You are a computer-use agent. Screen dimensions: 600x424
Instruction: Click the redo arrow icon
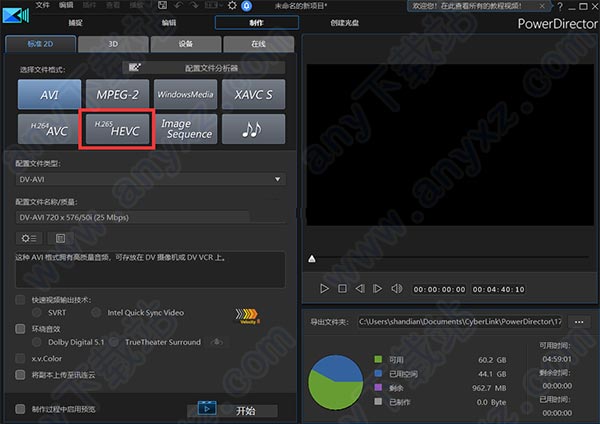194,5
